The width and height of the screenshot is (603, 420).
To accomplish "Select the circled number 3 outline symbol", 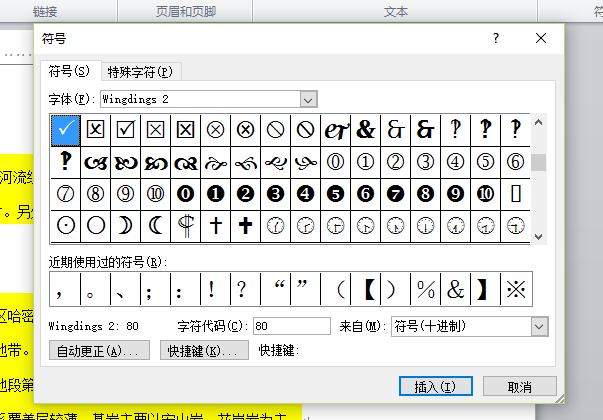I will pos(425,162).
